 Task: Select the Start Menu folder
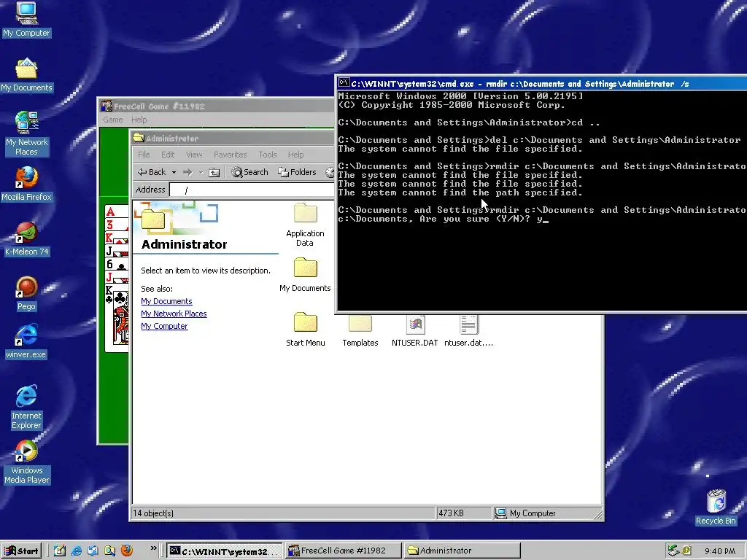pyautogui.click(x=305, y=330)
